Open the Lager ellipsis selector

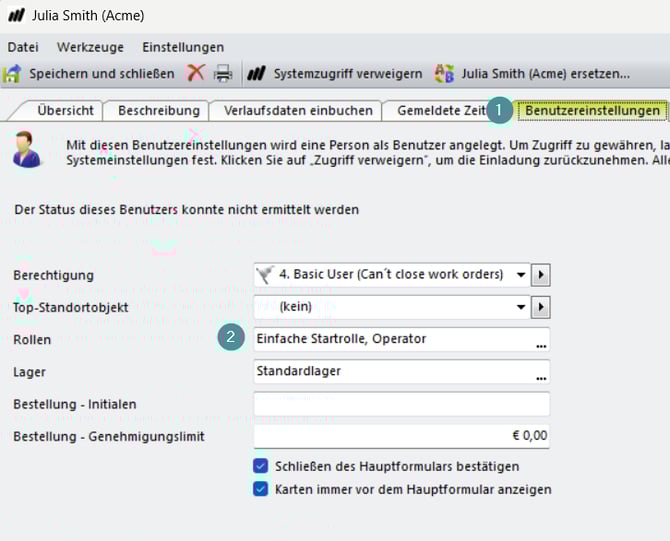(x=541, y=378)
